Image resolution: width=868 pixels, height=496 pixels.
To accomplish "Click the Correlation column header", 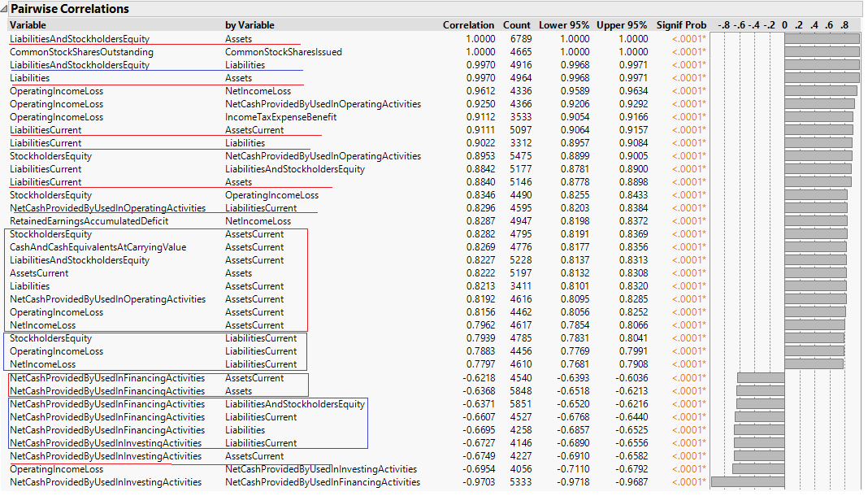I will pos(468,25).
